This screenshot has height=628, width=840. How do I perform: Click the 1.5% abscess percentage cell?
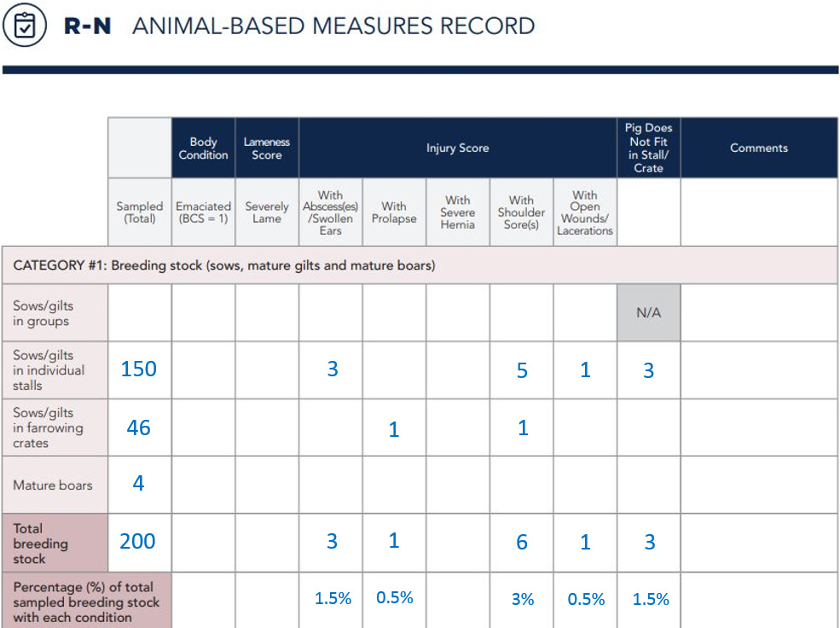click(331, 599)
